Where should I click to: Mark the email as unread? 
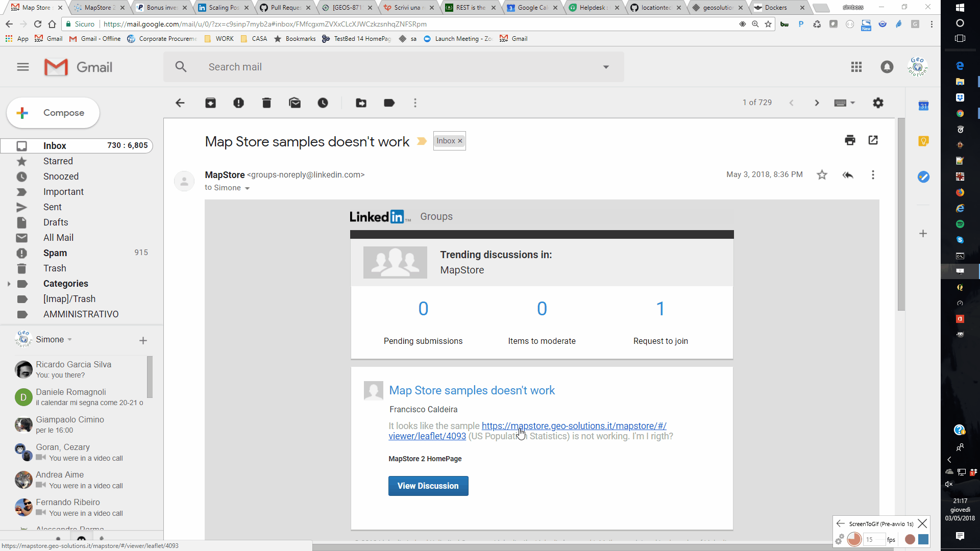coord(295,103)
